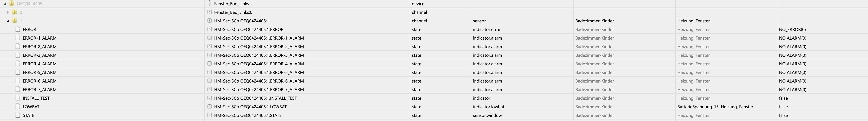The image size is (868, 121).
Task: Click the false value of the STATE row
Action: [783, 115]
